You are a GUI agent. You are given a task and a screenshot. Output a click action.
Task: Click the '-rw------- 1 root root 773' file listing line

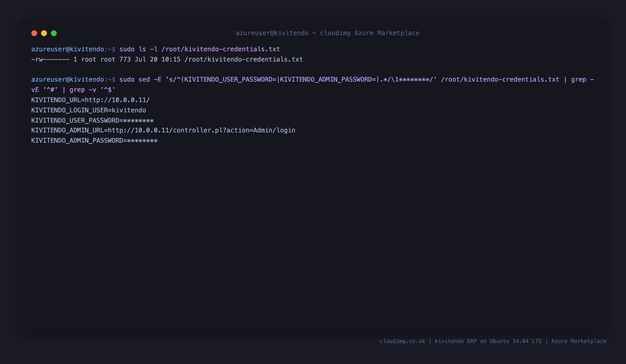tap(167, 60)
